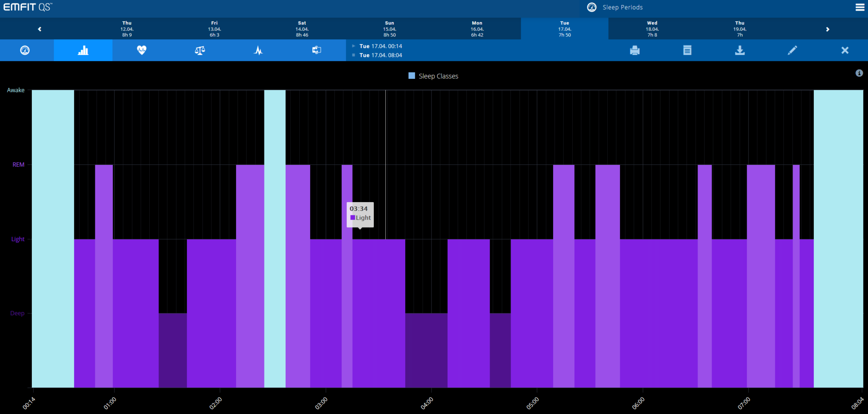
Task: Select Mon 16.04. sleep period
Action: pyautogui.click(x=477, y=29)
